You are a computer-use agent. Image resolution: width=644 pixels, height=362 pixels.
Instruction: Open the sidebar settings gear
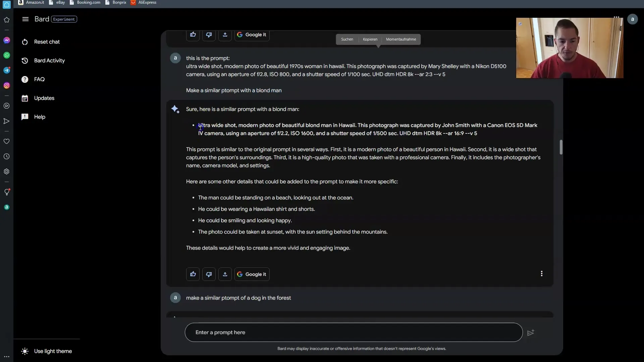(7, 172)
